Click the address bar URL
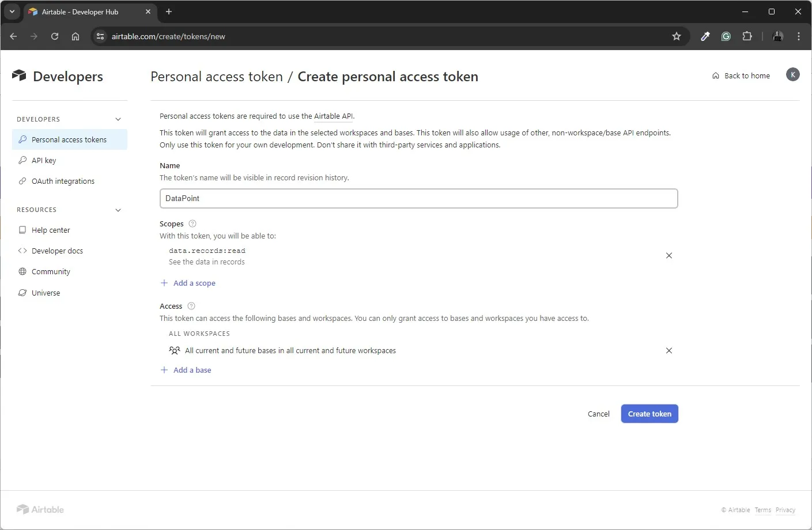Screen dimensions: 812x530 point(168,36)
